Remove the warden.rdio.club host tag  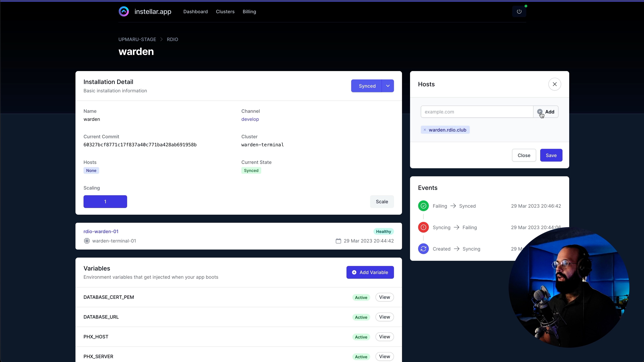pos(424,130)
